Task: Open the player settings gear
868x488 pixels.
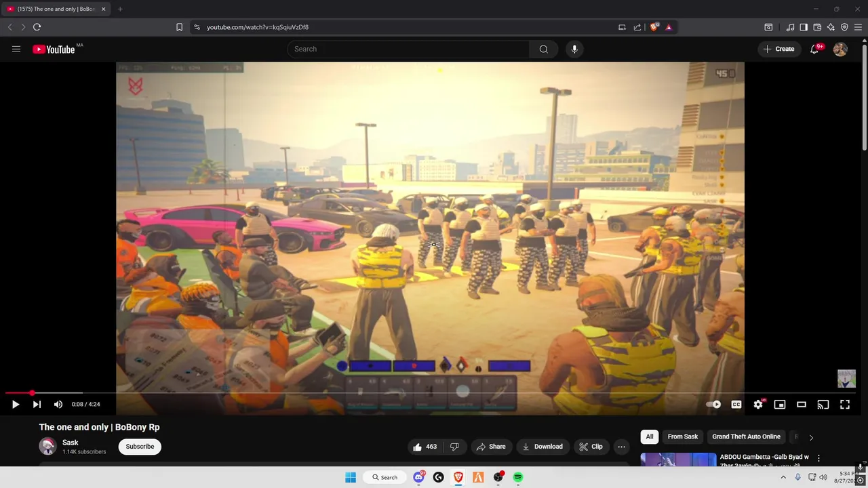Action: 758,405
